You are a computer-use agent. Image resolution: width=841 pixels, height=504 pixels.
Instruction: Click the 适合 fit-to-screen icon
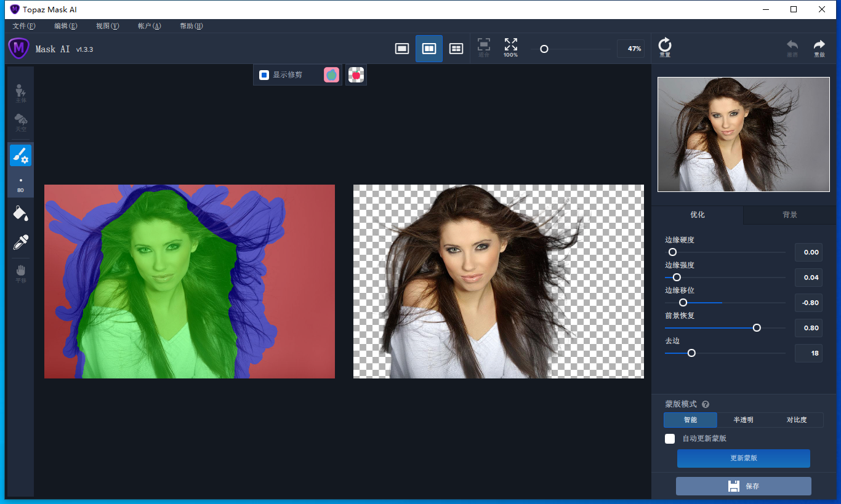click(x=484, y=47)
